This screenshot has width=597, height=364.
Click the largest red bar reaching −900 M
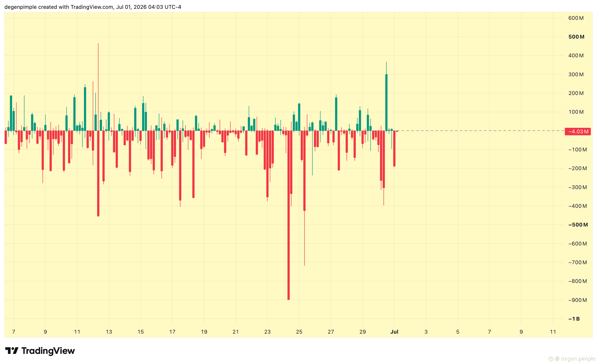coord(289,215)
